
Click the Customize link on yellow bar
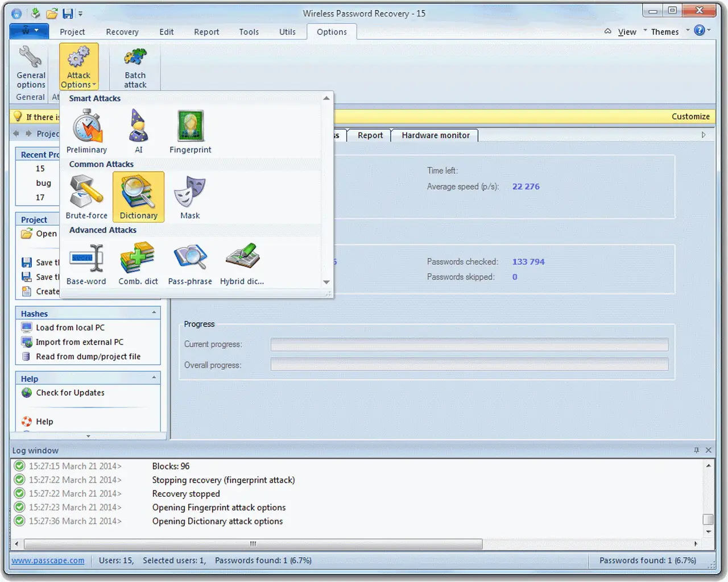(x=690, y=117)
